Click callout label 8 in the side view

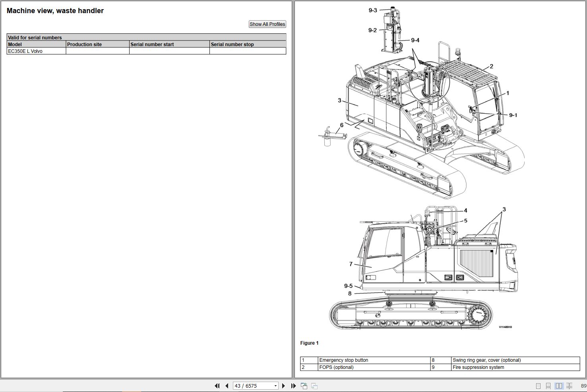[x=350, y=293]
